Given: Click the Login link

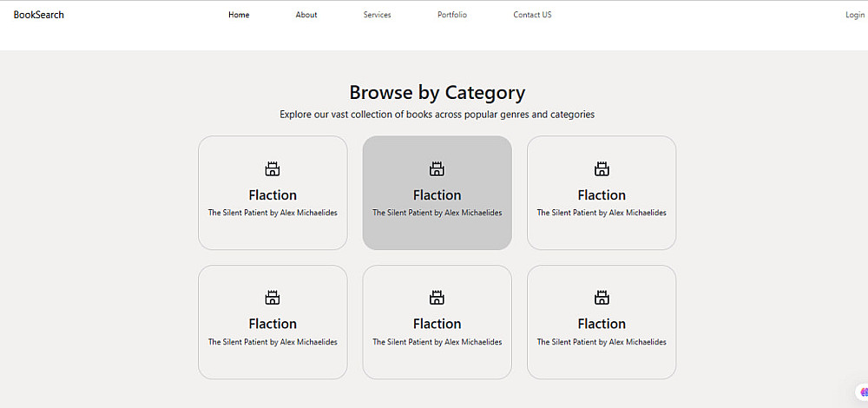Looking at the screenshot, I should click(854, 15).
